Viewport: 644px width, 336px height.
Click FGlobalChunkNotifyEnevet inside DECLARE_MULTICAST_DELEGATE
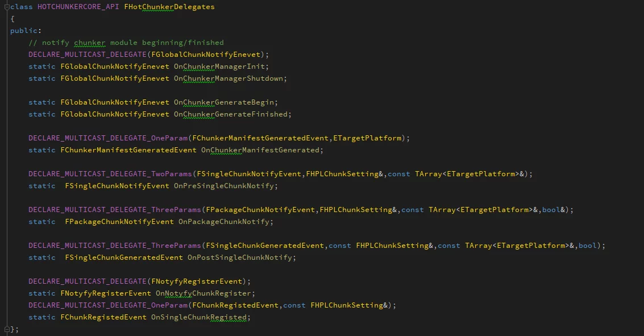206,55
